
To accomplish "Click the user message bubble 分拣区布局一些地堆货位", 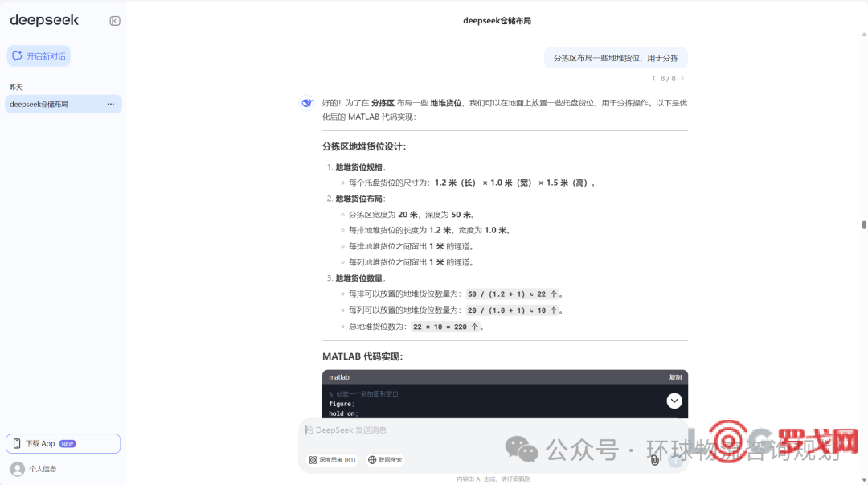I will click(616, 58).
